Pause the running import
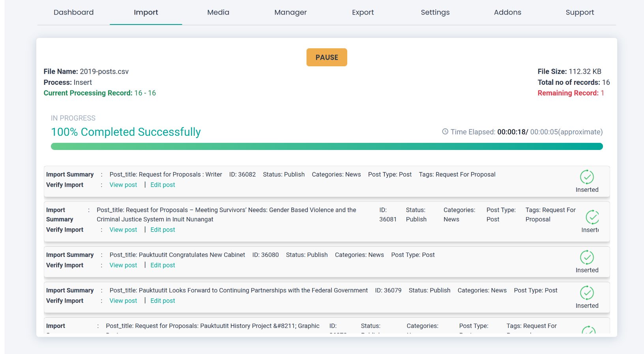The height and width of the screenshot is (354, 644). click(326, 57)
